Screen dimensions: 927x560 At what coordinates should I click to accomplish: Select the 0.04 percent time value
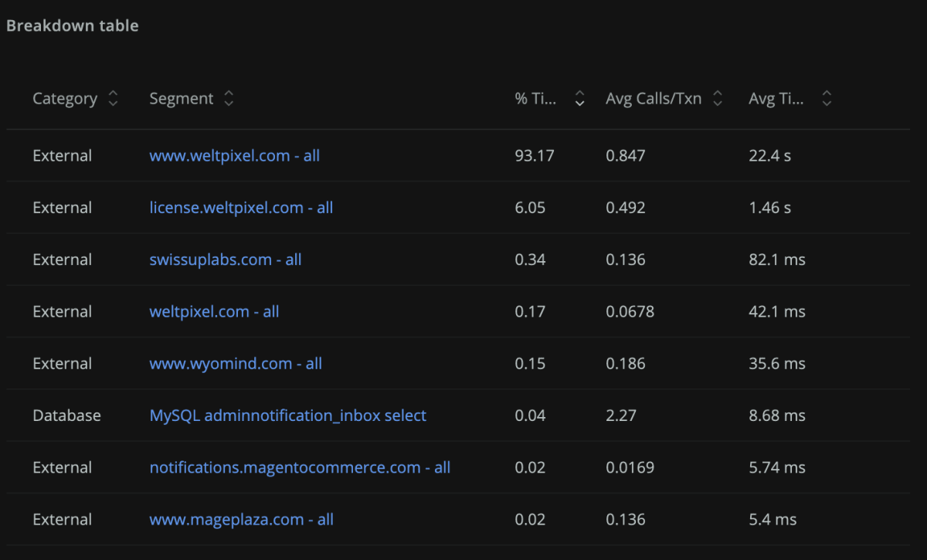530,416
